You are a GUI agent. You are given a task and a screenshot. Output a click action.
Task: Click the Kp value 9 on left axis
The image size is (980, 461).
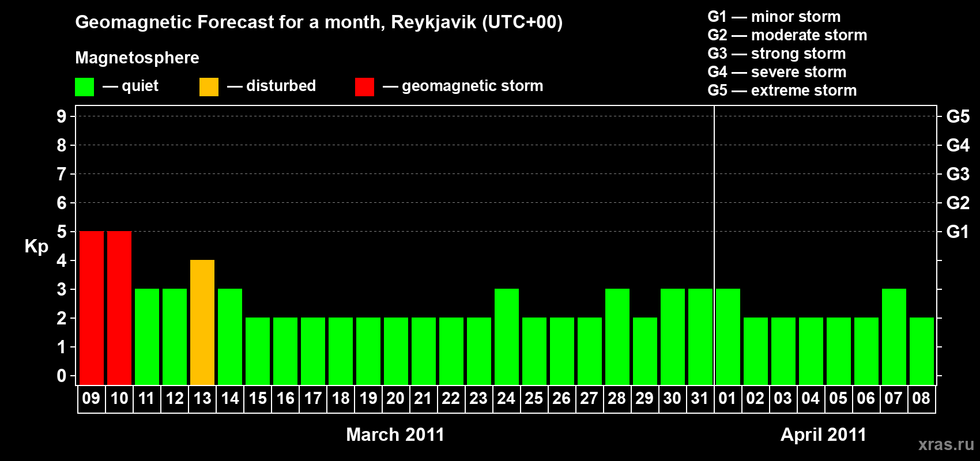(x=62, y=116)
